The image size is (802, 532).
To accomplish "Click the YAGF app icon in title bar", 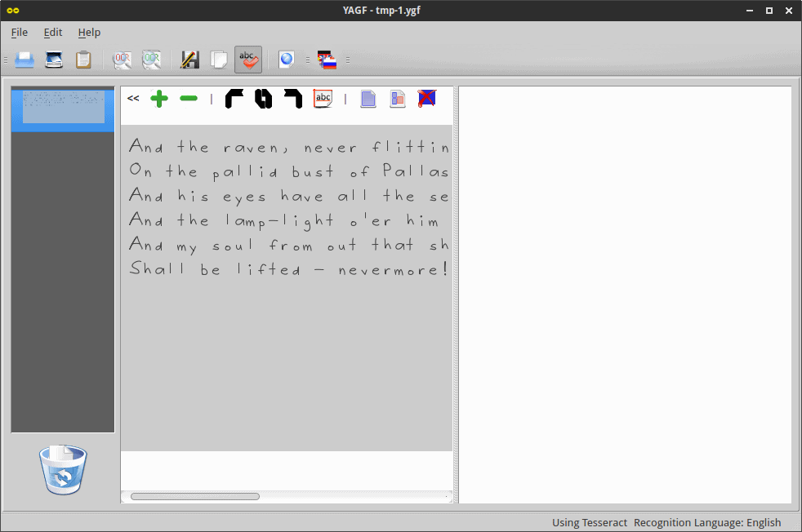I will 13,11.
